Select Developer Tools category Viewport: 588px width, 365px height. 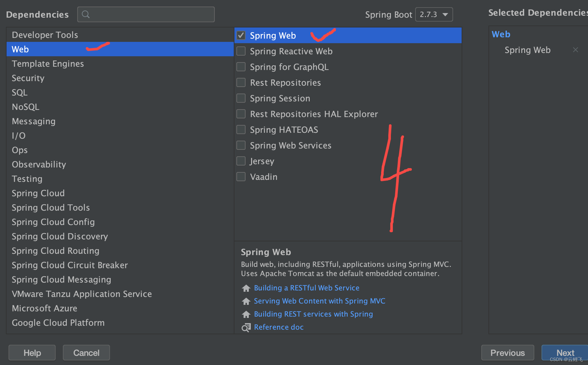point(120,35)
